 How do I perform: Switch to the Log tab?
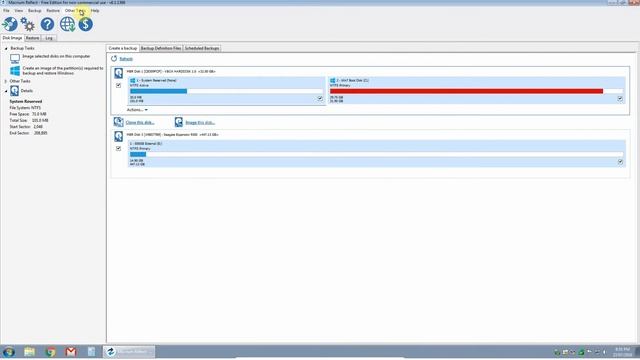49,38
